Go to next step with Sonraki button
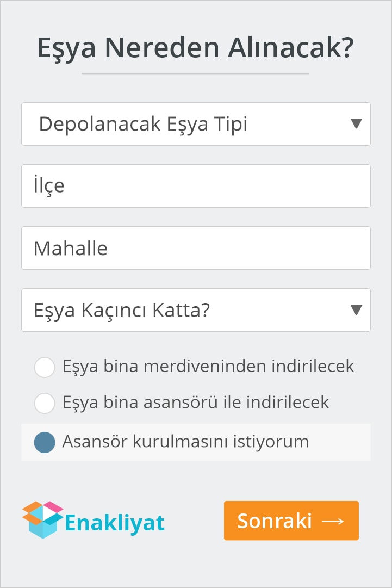Screen dimensions: 392x588 click(291, 521)
